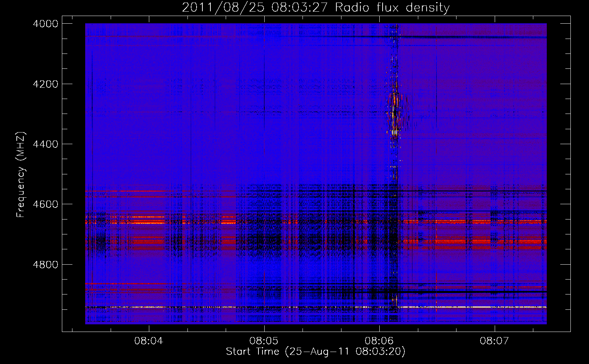The width and height of the screenshot is (589, 364).
Task: Select the 4200 frequency axis label
Action: tap(46, 84)
